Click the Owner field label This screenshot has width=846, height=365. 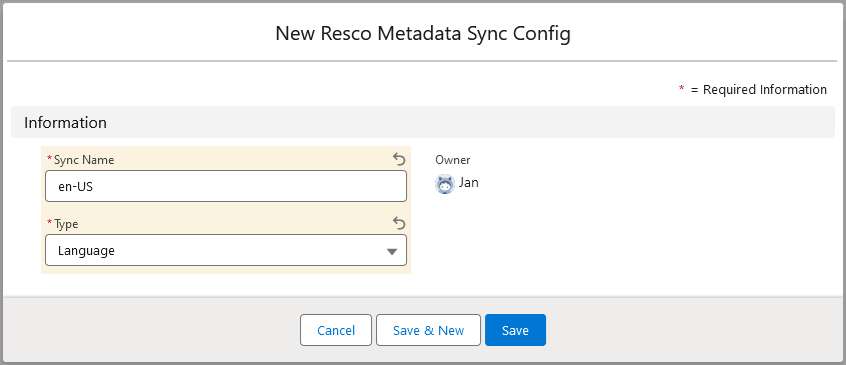(453, 160)
